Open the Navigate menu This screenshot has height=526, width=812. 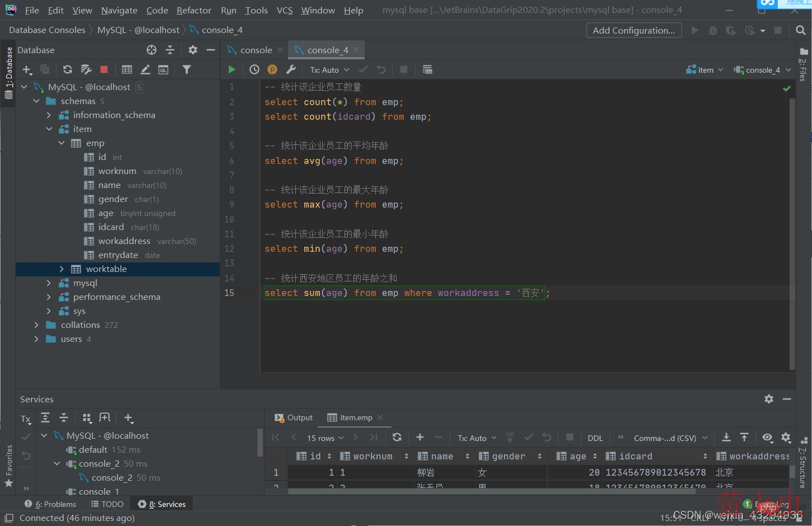click(x=119, y=10)
